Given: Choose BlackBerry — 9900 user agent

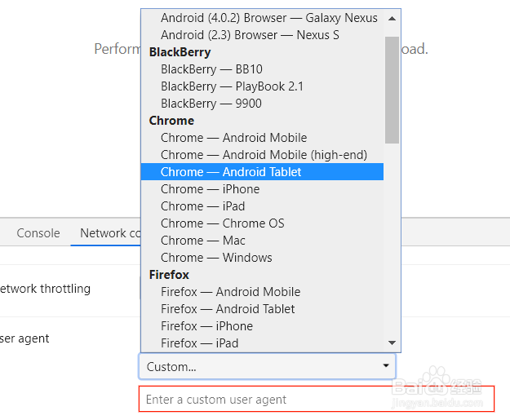Looking at the screenshot, I should pos(262,104).
